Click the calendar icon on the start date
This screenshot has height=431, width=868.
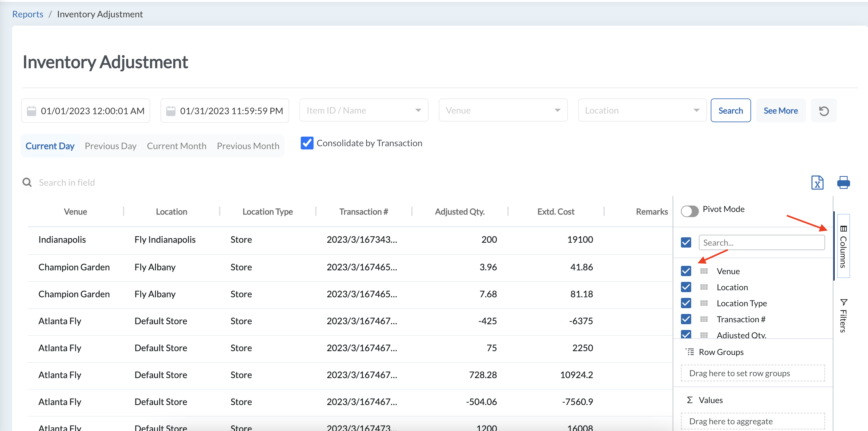point(32,110)
